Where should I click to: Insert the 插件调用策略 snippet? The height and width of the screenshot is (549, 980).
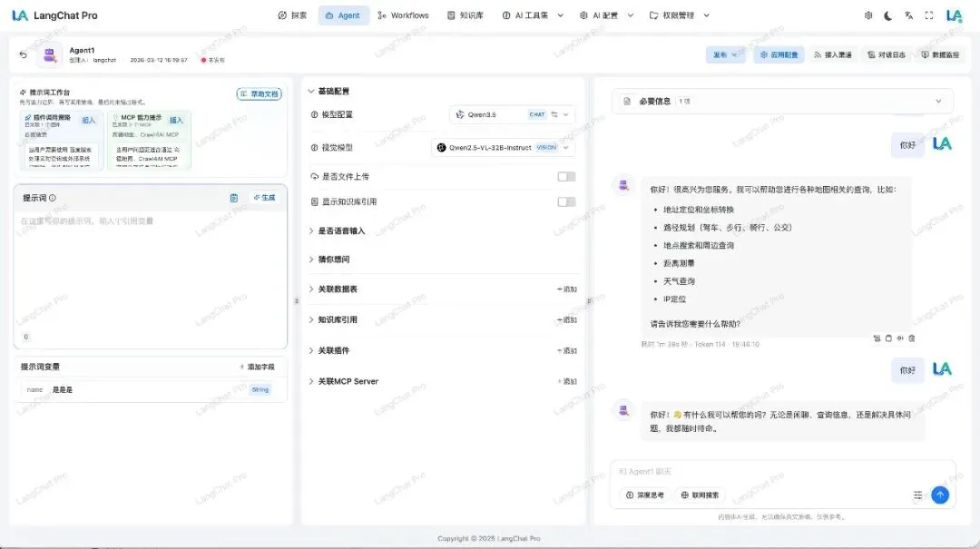89,120
